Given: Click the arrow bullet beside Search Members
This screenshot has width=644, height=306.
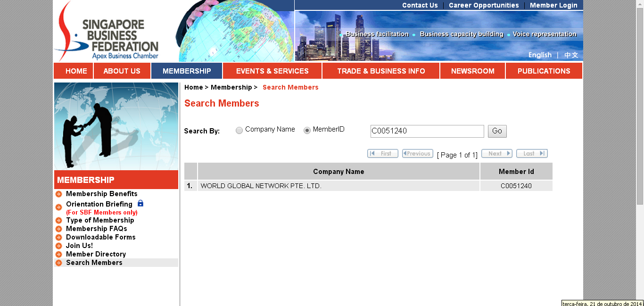Looking at the screenshot, I should (x=59, y=263).
